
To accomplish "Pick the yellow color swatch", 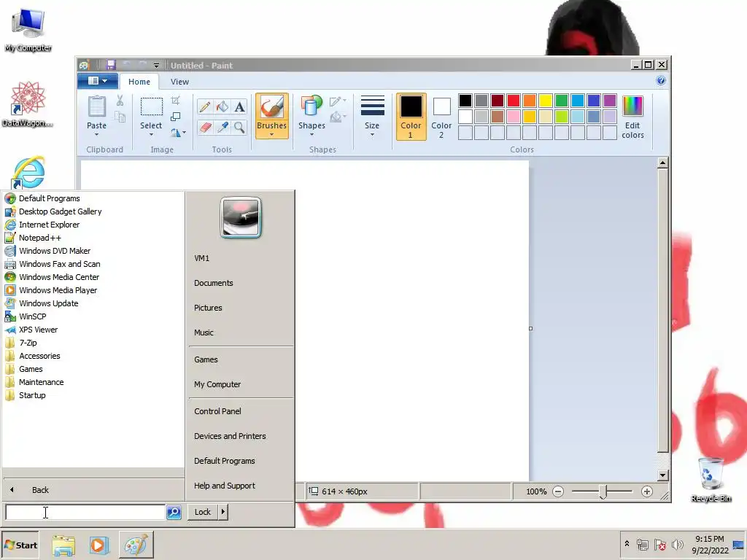I will tap(546, 101).
